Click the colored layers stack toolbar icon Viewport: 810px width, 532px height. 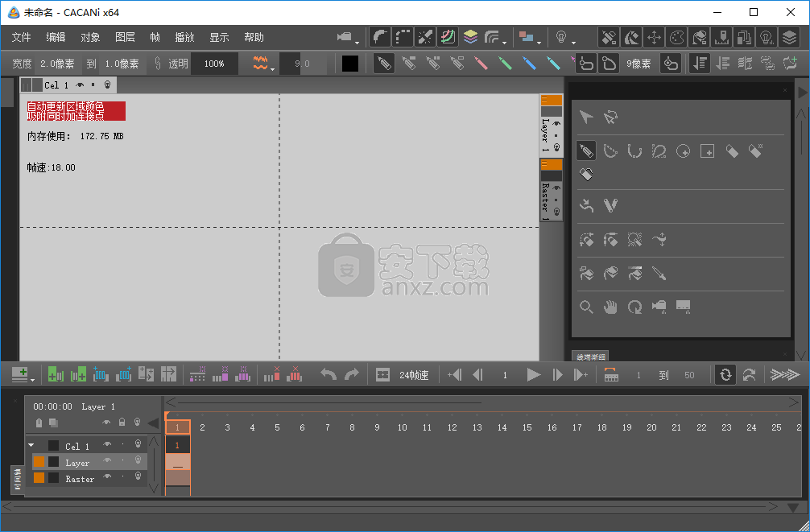click(470, 37)
